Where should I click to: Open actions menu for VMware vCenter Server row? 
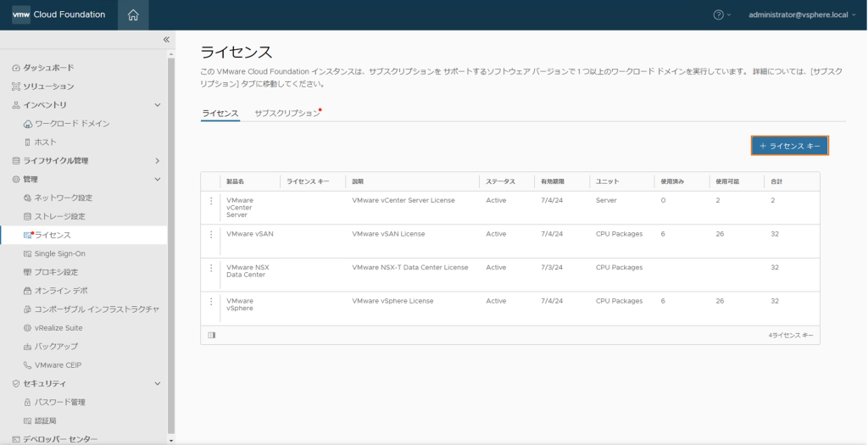pyautogui.click(x=211, y=201)
